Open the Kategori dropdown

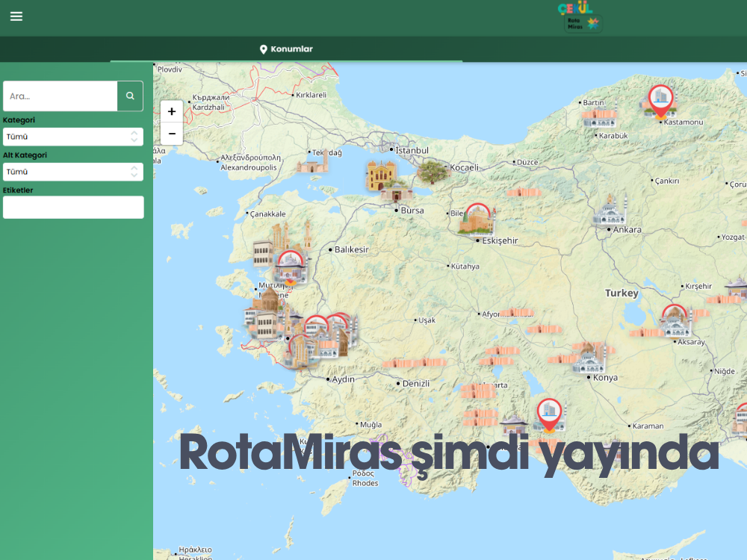[x=73, y=137]
